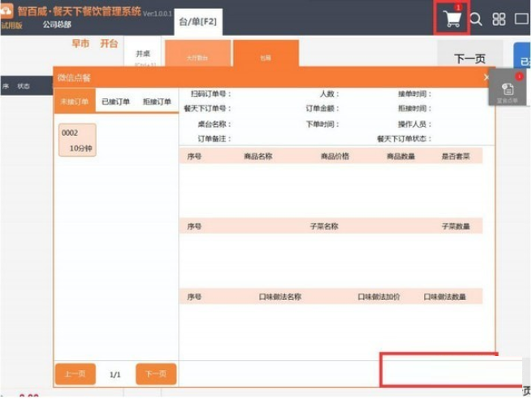Open the four-square grid menu icon
The image size is (532, 400).
[499, 19]
